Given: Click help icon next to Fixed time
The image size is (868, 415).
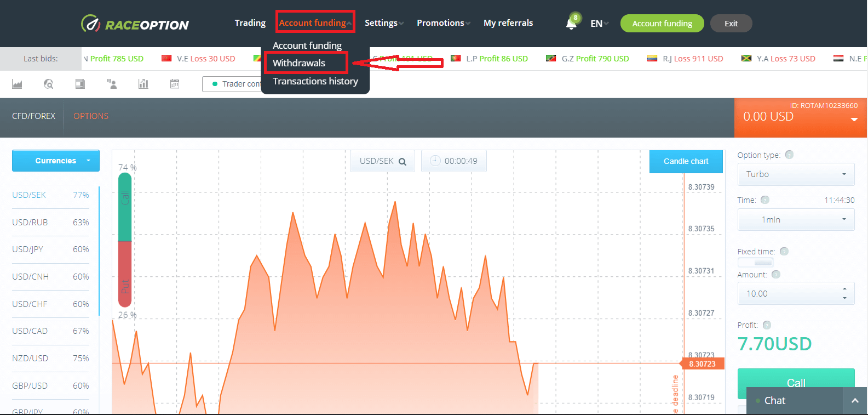Looking at the screenshot, I should [784, 251].
